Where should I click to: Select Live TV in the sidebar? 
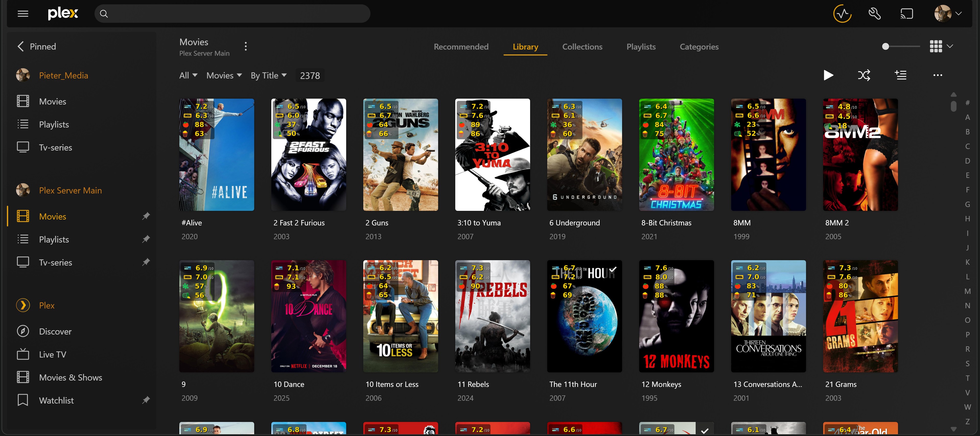click(x=52, y=354)
